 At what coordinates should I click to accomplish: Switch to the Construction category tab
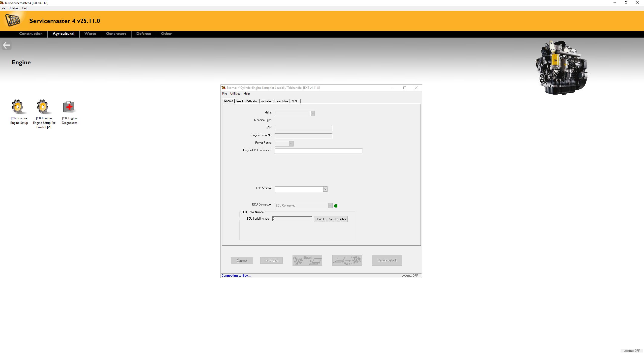(30, 34)
